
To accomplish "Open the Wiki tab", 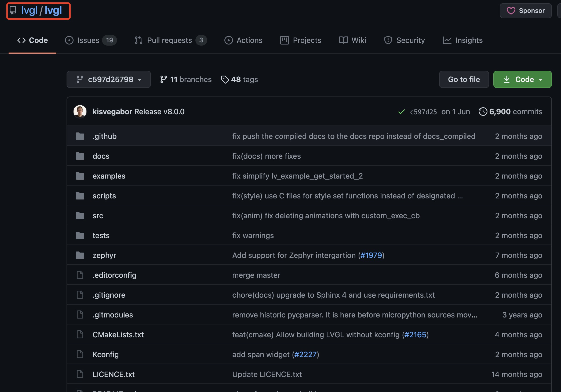I will 352,40.
